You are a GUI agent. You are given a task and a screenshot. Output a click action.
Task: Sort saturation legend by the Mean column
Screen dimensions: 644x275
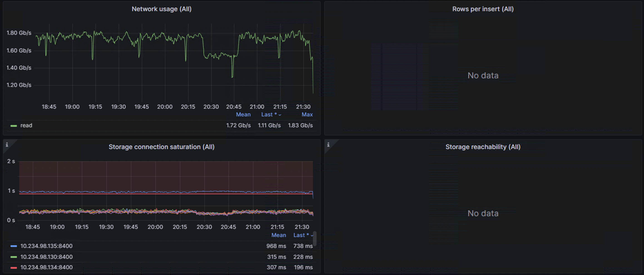(x=278, y=235)
